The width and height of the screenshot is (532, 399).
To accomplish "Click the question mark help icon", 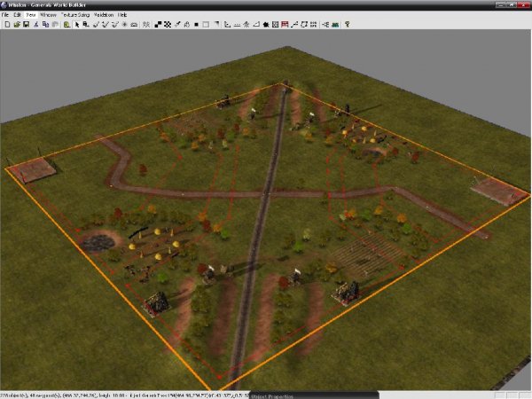I will point(346,24).
